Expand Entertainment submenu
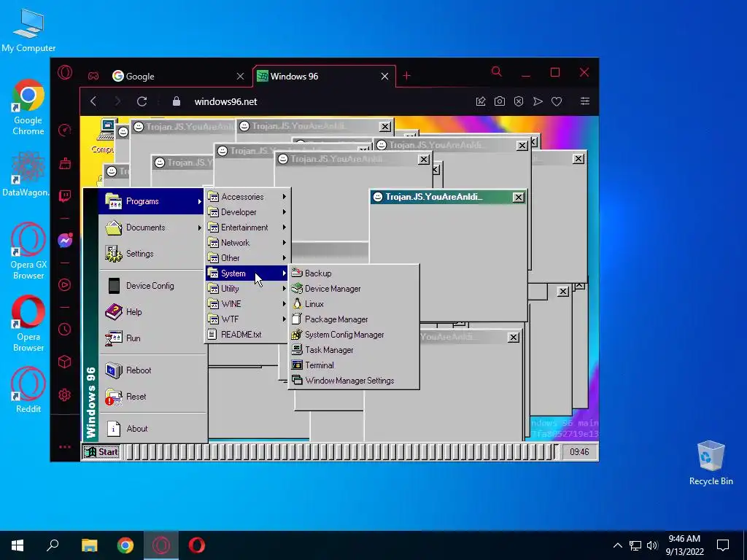Image resolution: width=747 pixels, height=560 pixels. [x=248, y=227]
